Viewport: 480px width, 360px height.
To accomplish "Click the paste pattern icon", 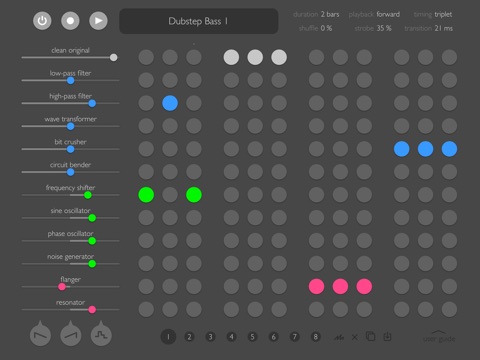I will point(387,336).
